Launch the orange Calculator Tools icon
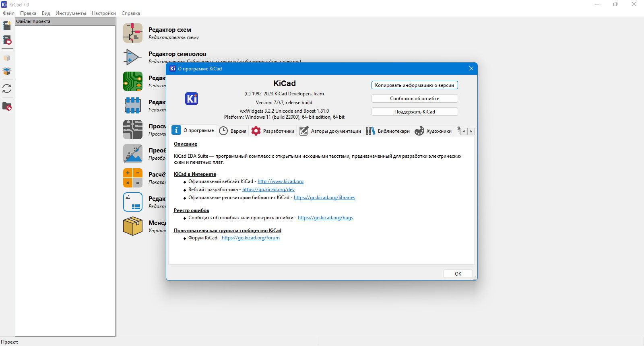Screen dimensions: 644x346 click(133, 178)
